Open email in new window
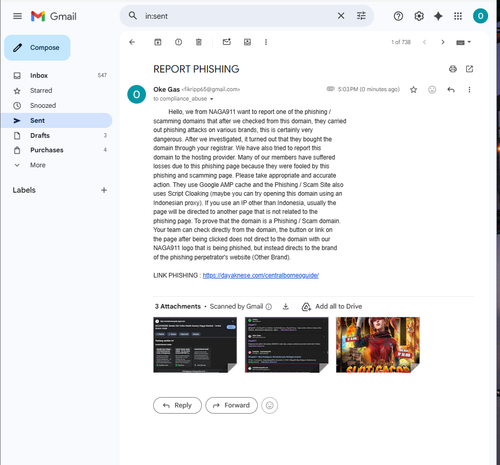Image resolution: width=500 pixels, height=465 pixels. click(469, 69)
